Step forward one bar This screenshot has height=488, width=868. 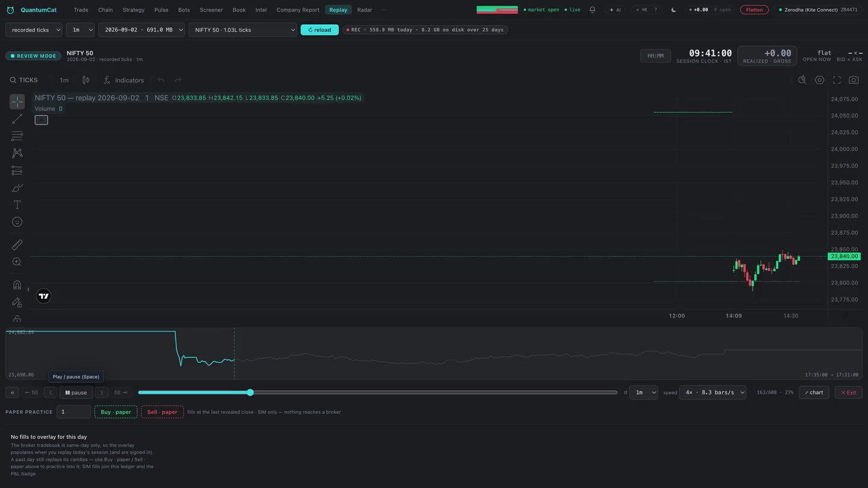coord(102,392)
